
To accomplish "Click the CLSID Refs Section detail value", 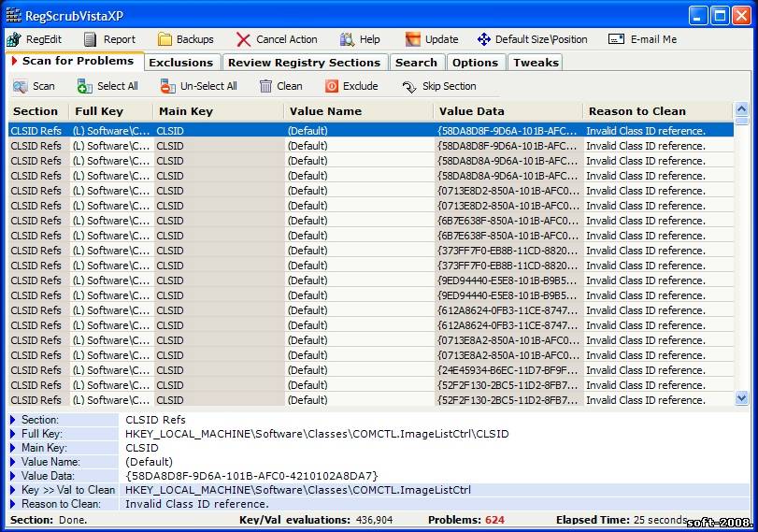I will (x=155, y=420).
